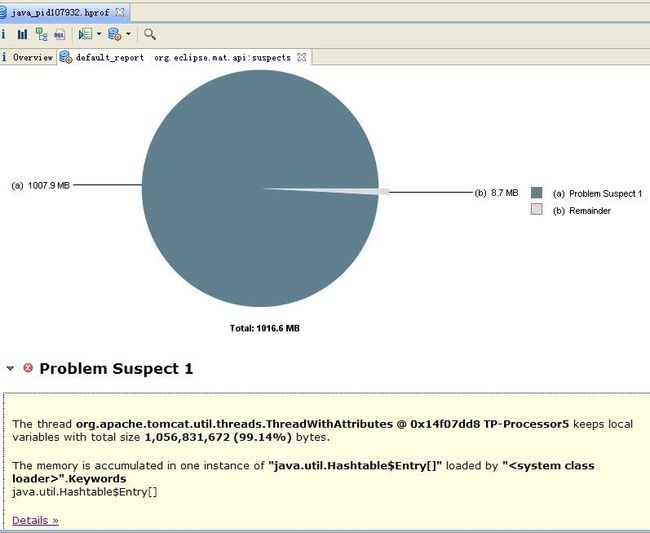
Task: Open the OQL query editor icon
Action: 60,35
